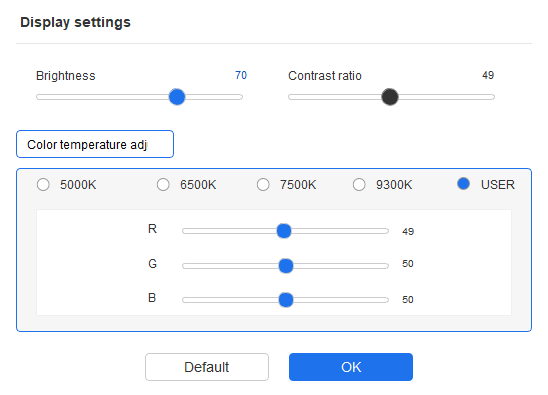The image size is (548, 395).
Task: Click the Contrast ratio slider handle
Action: (390, 97)
